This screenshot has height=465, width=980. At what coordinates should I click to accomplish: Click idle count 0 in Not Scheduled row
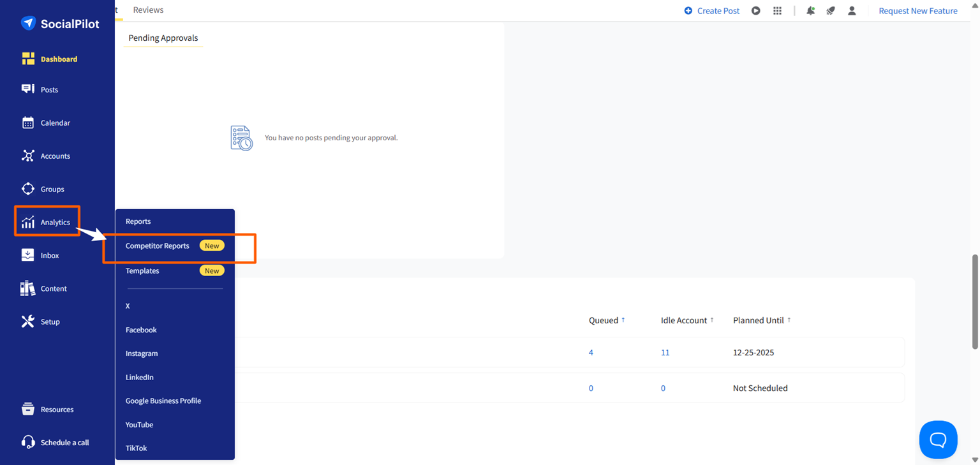(663, 388)
